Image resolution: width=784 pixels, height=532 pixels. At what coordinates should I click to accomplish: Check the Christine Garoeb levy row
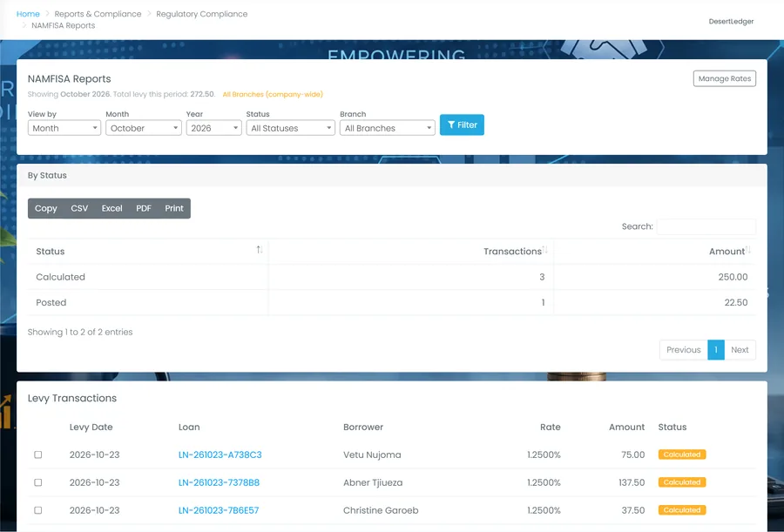pyautogui.click(x=38, y=510)
